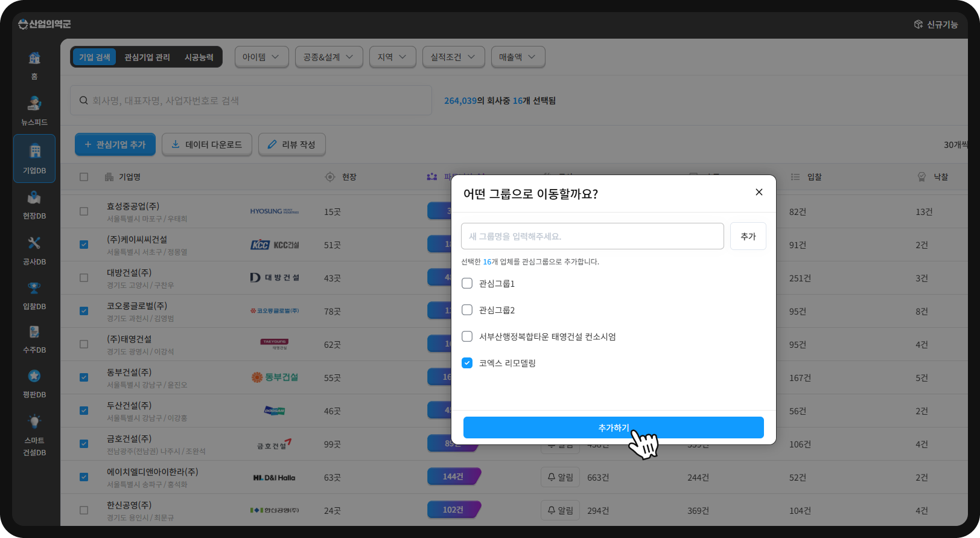
Task: Click the 리뷰 작성 button
Action: coord(292,144)
